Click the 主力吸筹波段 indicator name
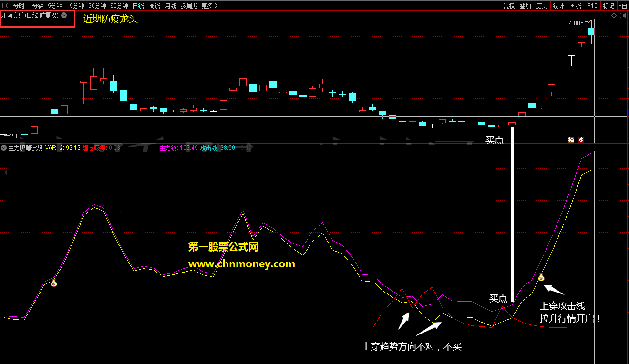The width and height of the screenshot is (629, 364). click(26, 148)
